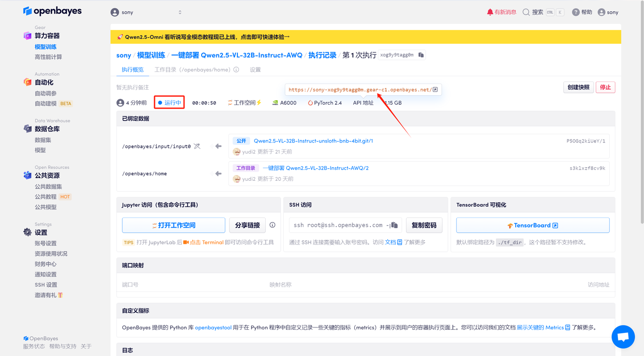Open the 搜索 search box
This screenshot has width=644, height=356.
point(543,12)
